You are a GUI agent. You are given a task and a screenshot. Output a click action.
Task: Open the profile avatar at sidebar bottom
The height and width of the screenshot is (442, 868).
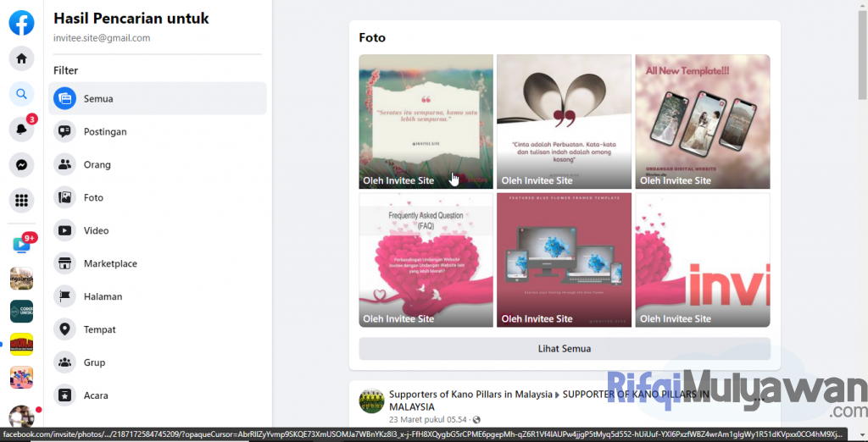pyautogui.click(x=21, y=416)
